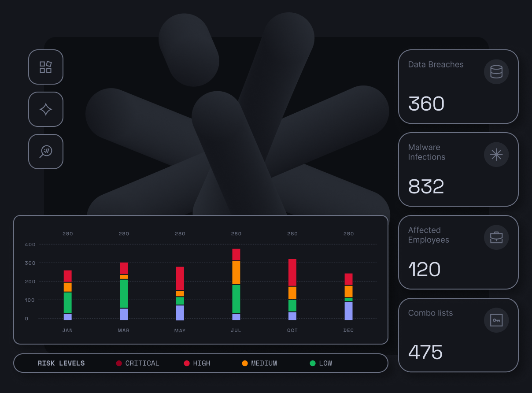Toggle the Low risk level legend
The image size is (532, 393).
(321, 363)
